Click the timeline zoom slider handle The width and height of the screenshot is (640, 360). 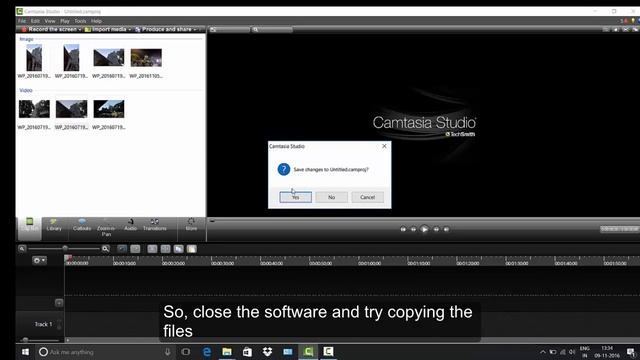pos(65,248)
